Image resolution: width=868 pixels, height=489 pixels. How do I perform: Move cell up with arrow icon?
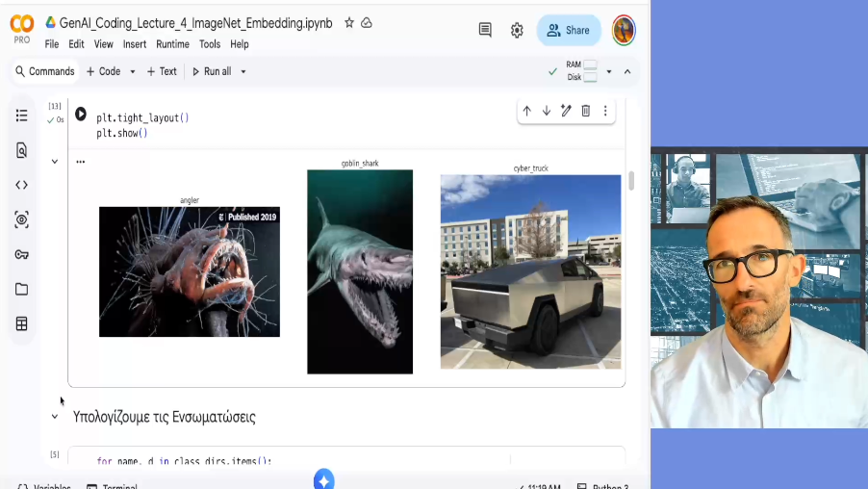(526, 111)
